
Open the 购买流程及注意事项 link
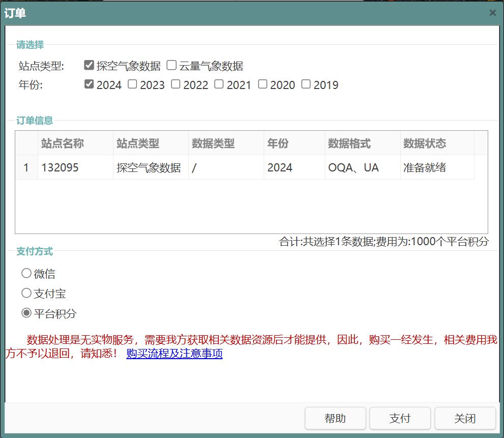(x=174, y=354)
